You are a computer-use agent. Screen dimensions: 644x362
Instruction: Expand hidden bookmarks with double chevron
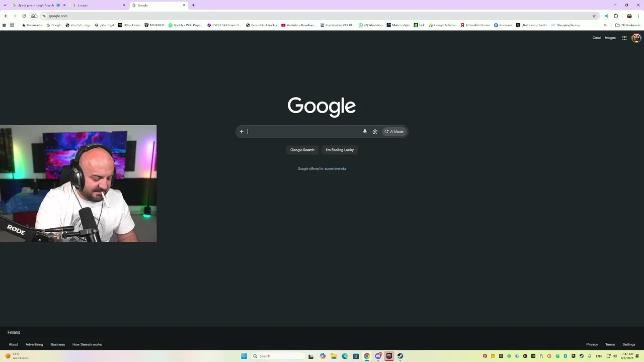(605, 25)
